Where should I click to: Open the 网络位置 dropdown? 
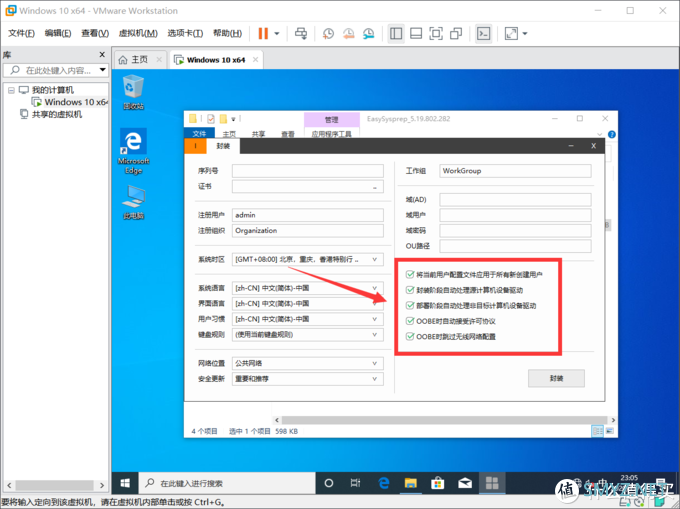[x=307, y=363]
